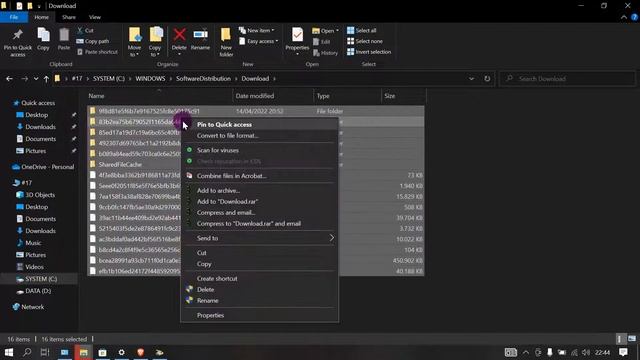Open the File ribbon tab
The height and width of the screenshot is (360, 640).
click(x=14, y=17)
